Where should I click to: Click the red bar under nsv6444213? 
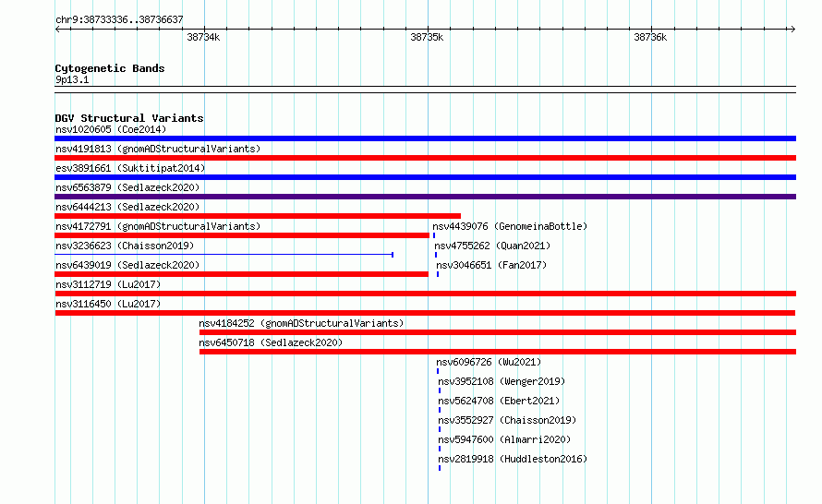[258, 216]
